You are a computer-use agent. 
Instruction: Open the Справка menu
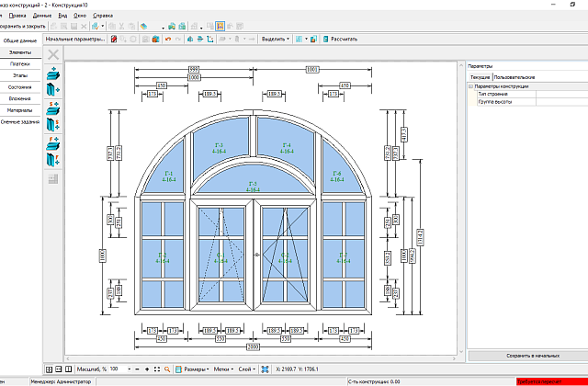click(x=103, y=16)
